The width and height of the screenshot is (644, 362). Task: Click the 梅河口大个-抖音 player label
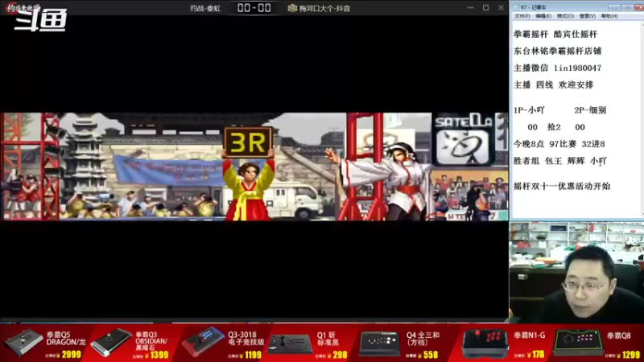[x=324, y=8]
